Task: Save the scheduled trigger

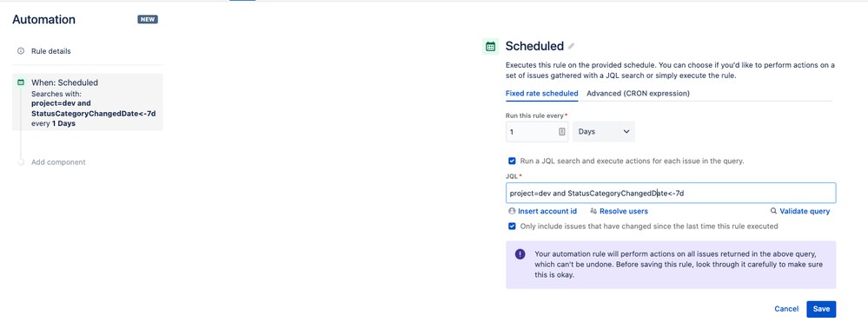Action: point(821,309)
